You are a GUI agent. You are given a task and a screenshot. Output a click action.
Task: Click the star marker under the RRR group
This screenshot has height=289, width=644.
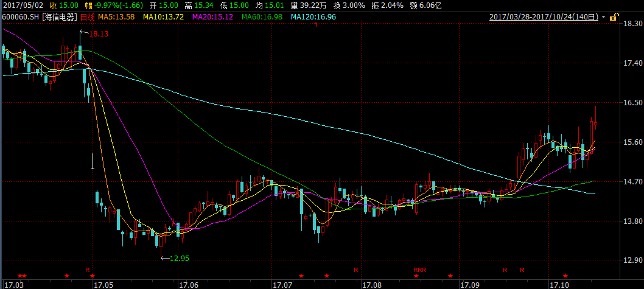point(416,276)
